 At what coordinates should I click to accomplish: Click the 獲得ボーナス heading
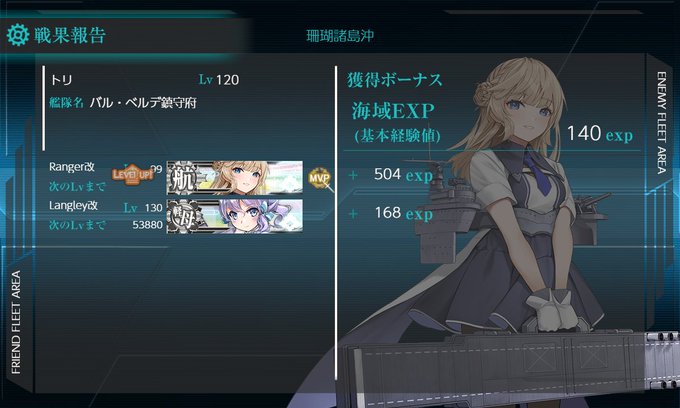tap(394, 80)
